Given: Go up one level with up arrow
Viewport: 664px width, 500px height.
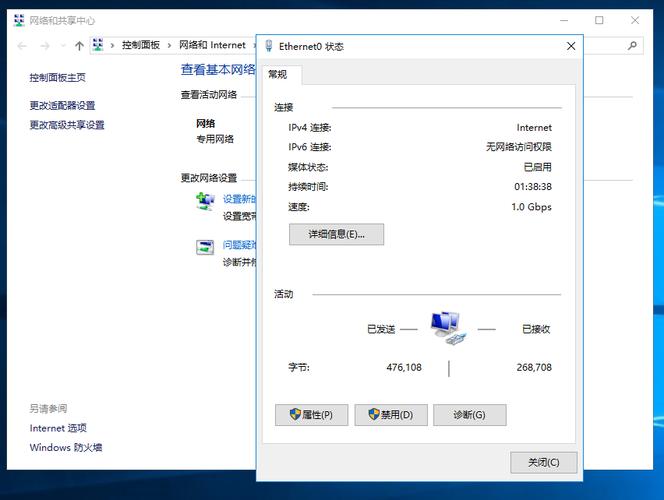Looking at the screenshot, I should coord(79,46).
